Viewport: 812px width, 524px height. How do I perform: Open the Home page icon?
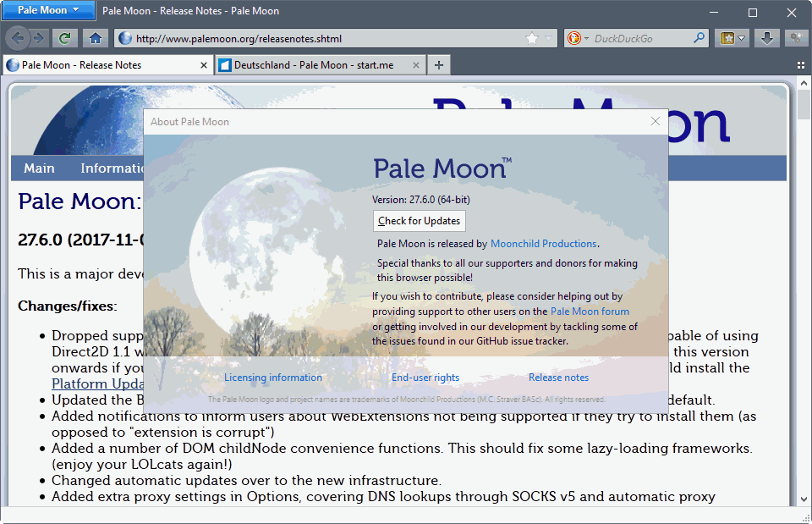coord(96,38)
